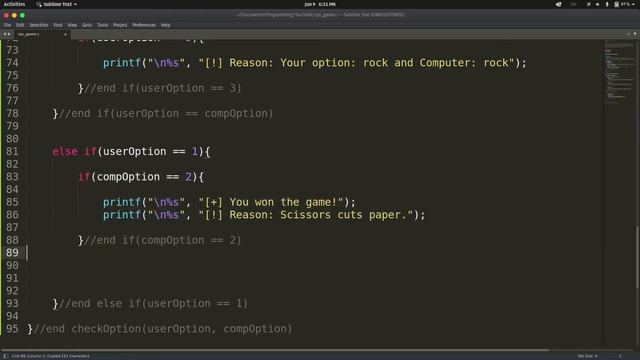The height and width of the screenshot is (360, 640).
Task: Open the syntax selector in status bar
Action: pyautogui.click(x=620, y=356)
